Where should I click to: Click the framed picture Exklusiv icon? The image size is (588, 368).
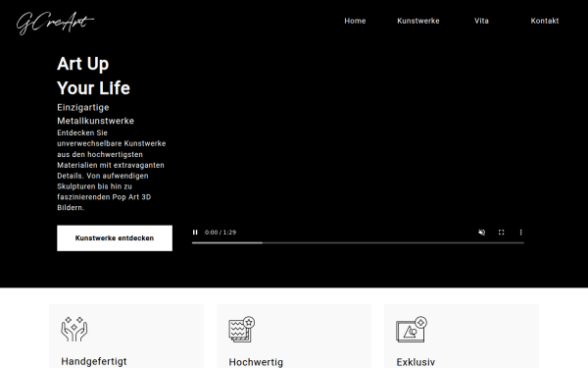coord(412,329)
